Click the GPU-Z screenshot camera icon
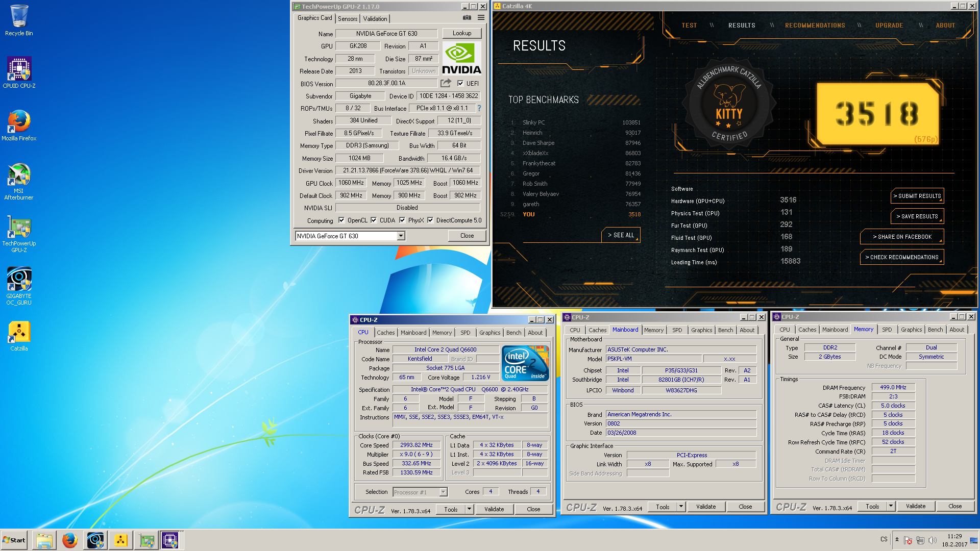This screenshot has width=980, height=551. [x=467, y=18]
